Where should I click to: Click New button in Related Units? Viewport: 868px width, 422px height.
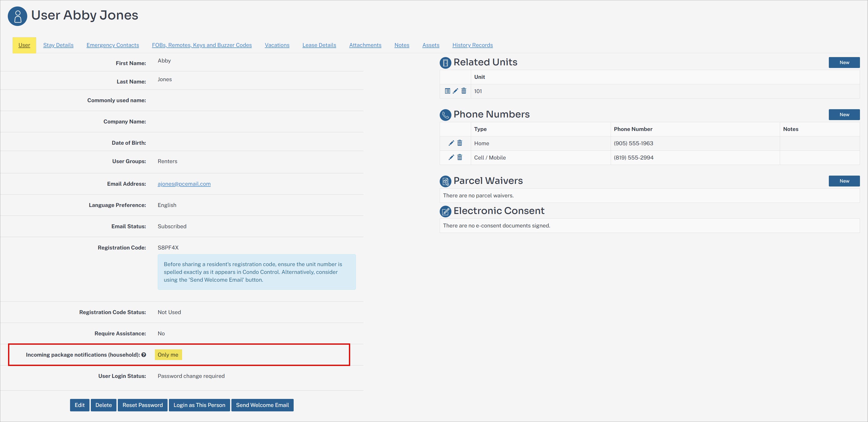[x=844, y=62]
